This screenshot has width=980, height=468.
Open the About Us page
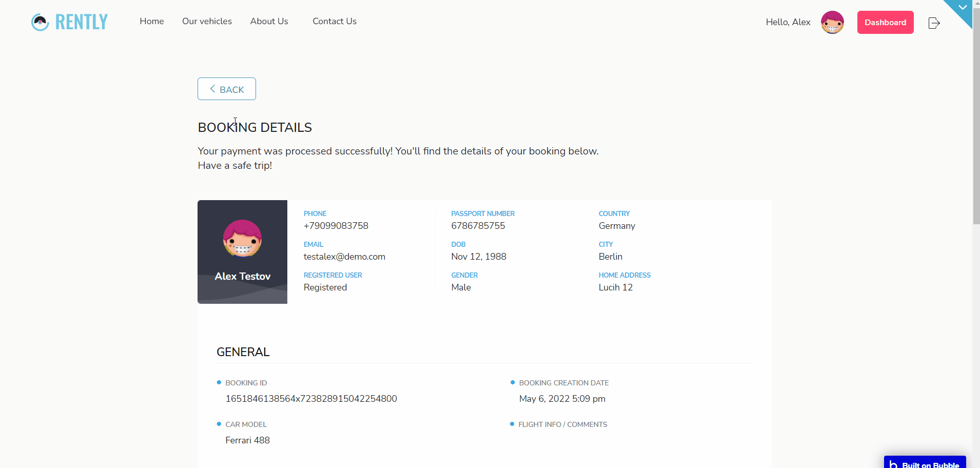[269, 21]
